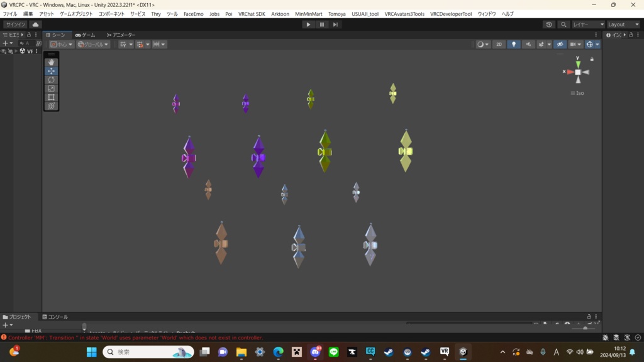Select the Hand view tool
The height and width of the screenshot is (362, 644).
click(52, 62)
